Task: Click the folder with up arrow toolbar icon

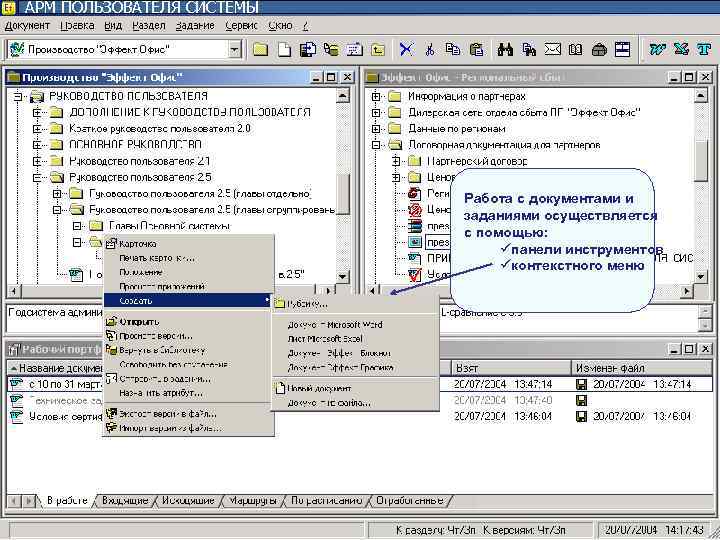Action: pyautogui.click(x=377, y=49)
